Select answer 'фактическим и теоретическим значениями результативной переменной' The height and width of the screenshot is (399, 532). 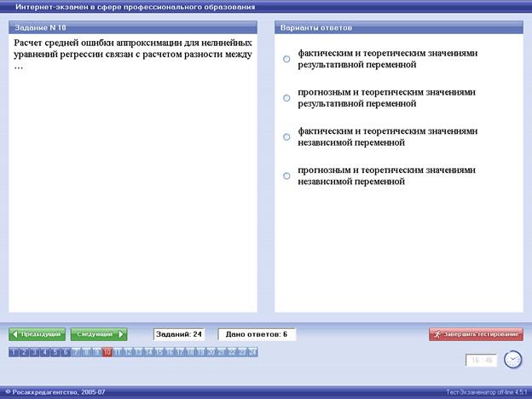[286, 59]
